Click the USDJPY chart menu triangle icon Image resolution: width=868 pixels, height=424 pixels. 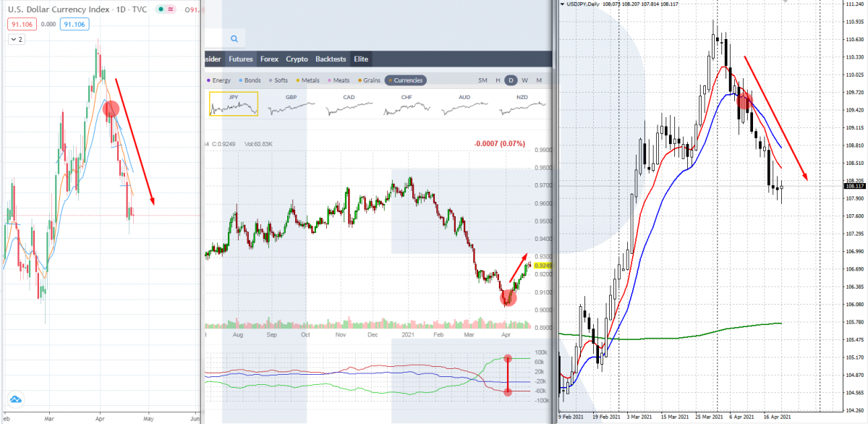coord(563,4)
